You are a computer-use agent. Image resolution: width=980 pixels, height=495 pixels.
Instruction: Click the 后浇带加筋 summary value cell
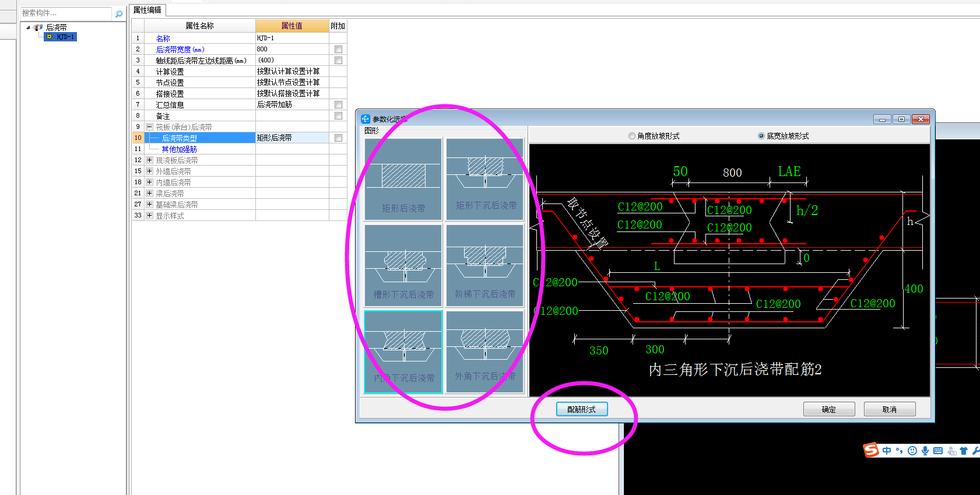292,105
